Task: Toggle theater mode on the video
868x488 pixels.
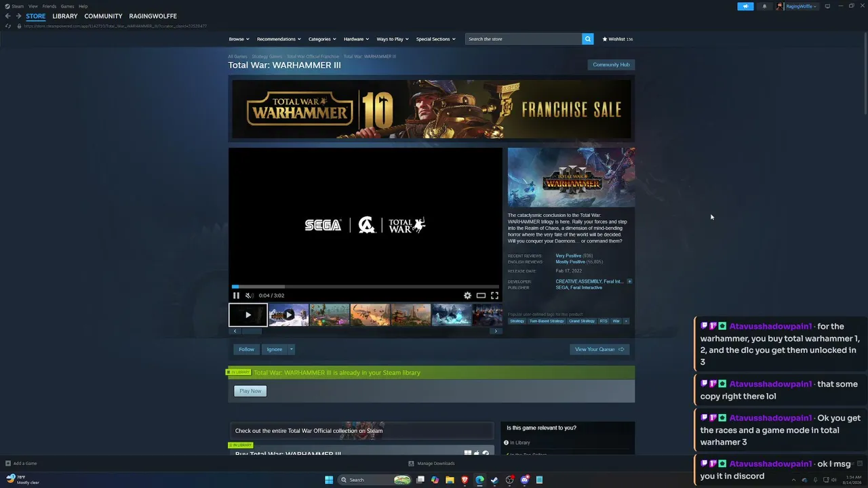Action: coord(481,296)
